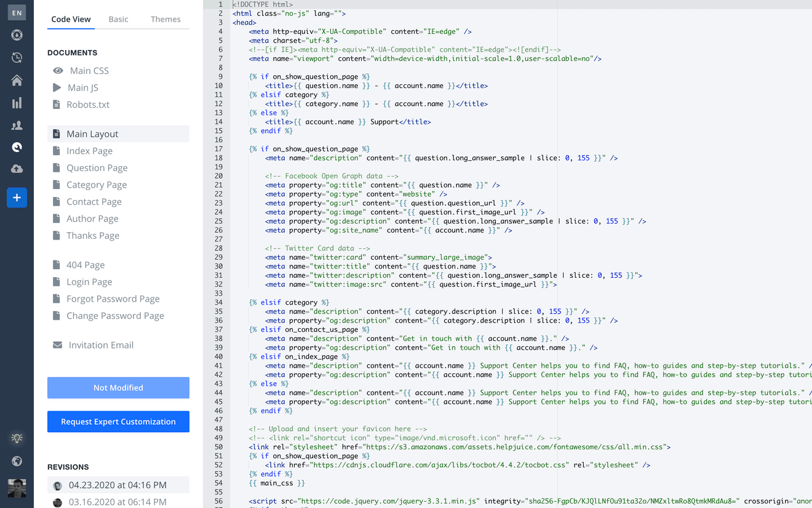
Task: Click the EN language selector
Action: pyautogui.click(x=17, y=12)
